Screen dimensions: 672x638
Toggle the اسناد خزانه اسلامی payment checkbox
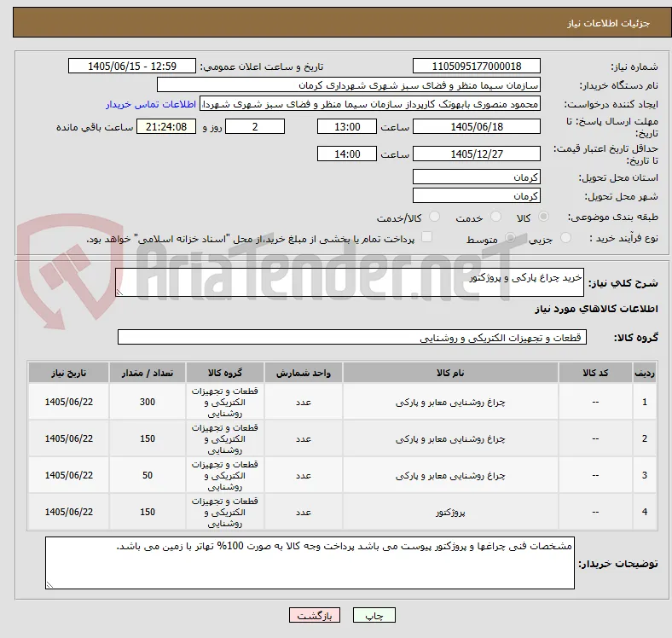click(427, 237)
